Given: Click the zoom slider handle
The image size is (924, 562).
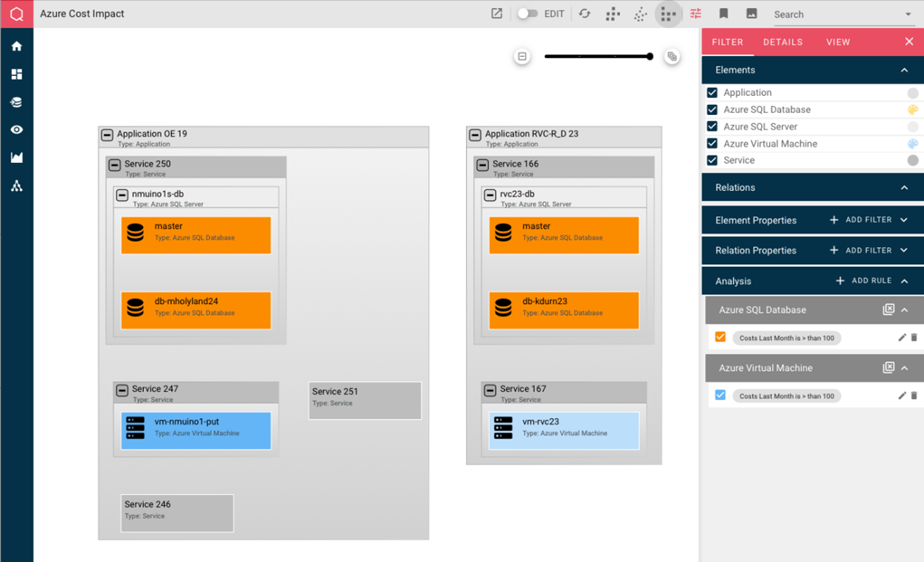Looking at the screenshot, I should click(x=650, y=57).
